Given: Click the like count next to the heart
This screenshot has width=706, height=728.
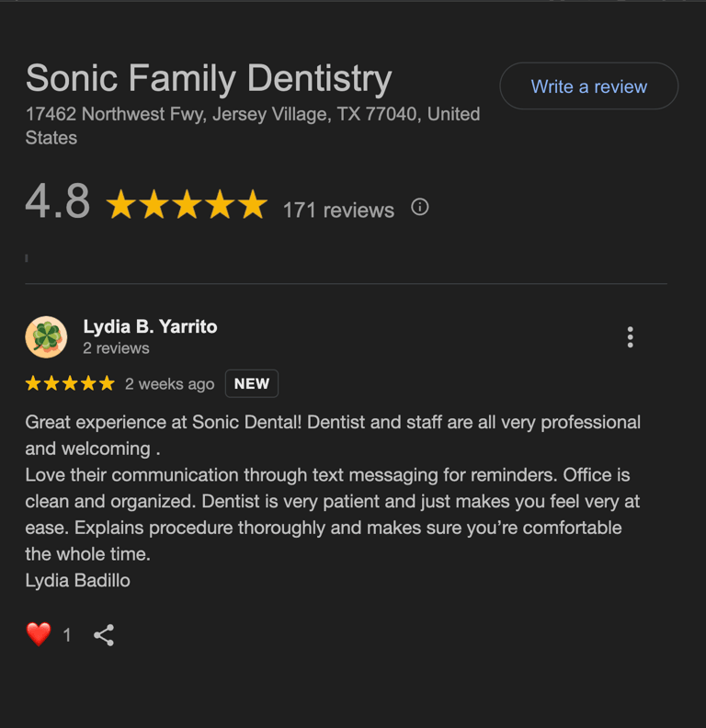Looking at the screenshot, I should coord(66,635).
